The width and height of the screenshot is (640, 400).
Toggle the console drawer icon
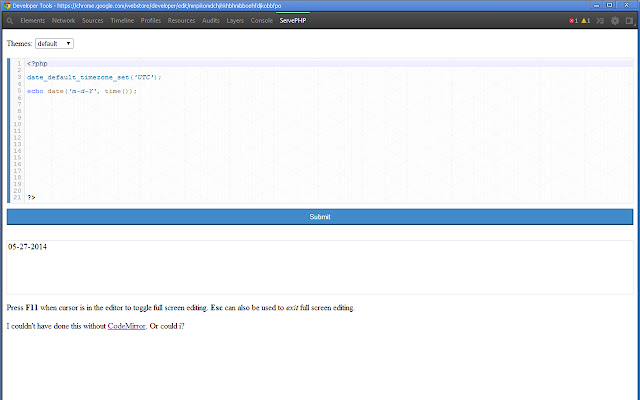(600, 21)
